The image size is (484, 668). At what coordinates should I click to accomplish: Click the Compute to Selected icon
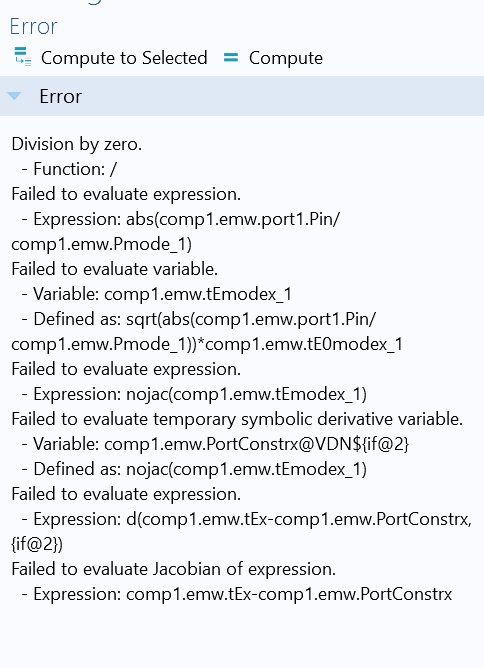pos(23,57)
